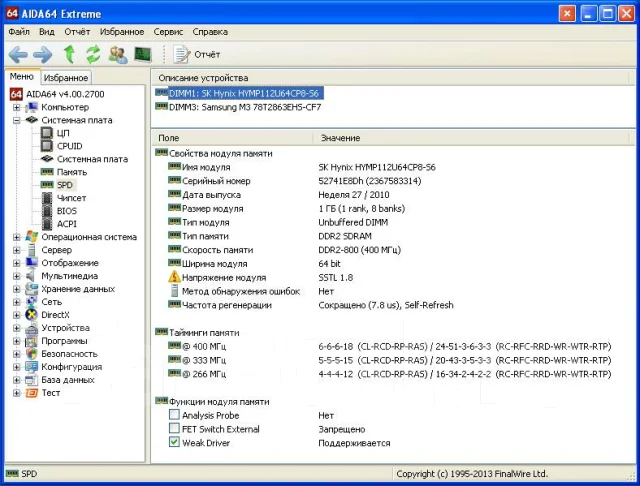Select the @ 333 МГц timings row
Screen dimensions: 640x486
390,360
